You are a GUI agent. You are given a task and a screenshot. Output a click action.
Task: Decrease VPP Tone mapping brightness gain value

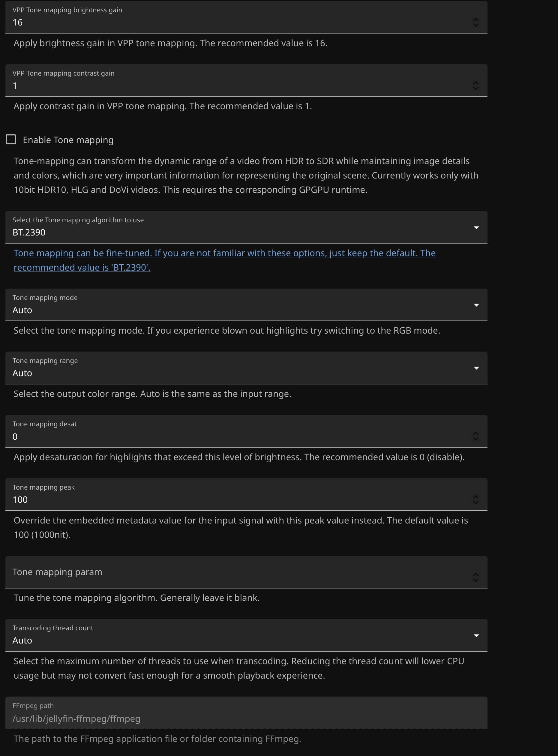(x=475, y=25)
